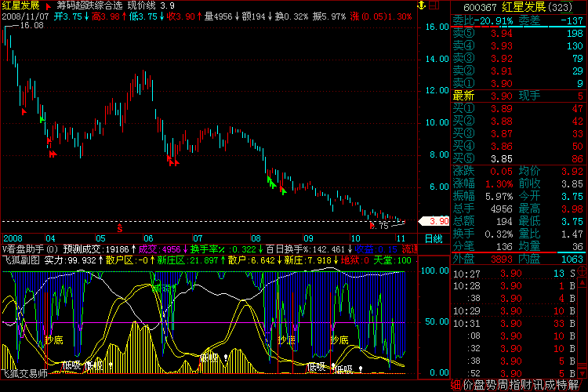Switch to the 盘 tab
The width and height of the screenshot is (588, 392).
tap(480, 385)
